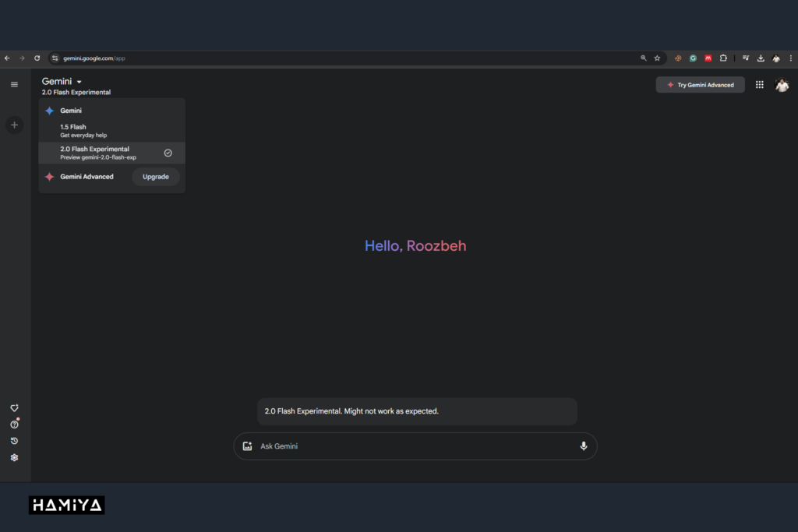Click the "Might not work as expected" notice
This screenshot has width=798, height=532.
point(417,411)
